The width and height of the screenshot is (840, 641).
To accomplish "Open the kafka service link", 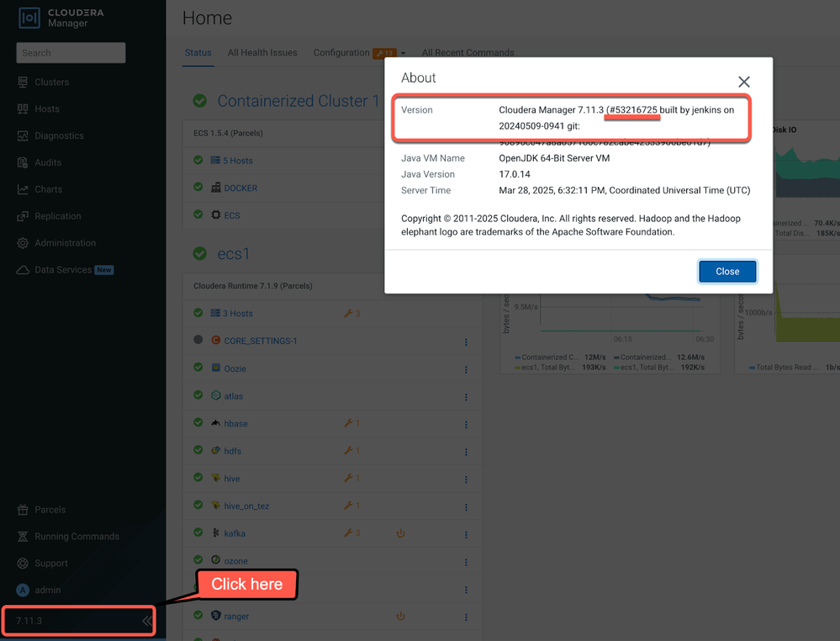I will (235, 533).
